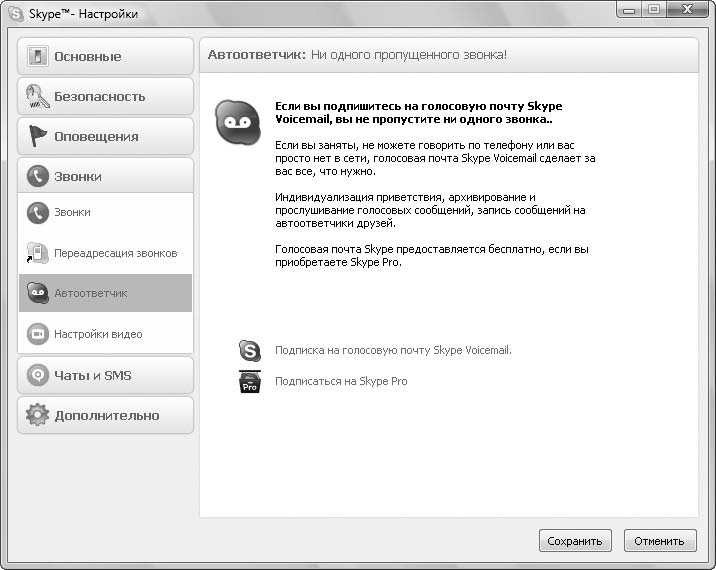Select Переадресация звонков sub-item

105,253
